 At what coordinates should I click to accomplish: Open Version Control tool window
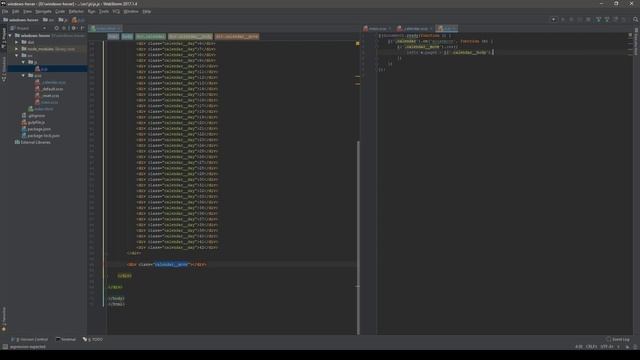[30, 339]
